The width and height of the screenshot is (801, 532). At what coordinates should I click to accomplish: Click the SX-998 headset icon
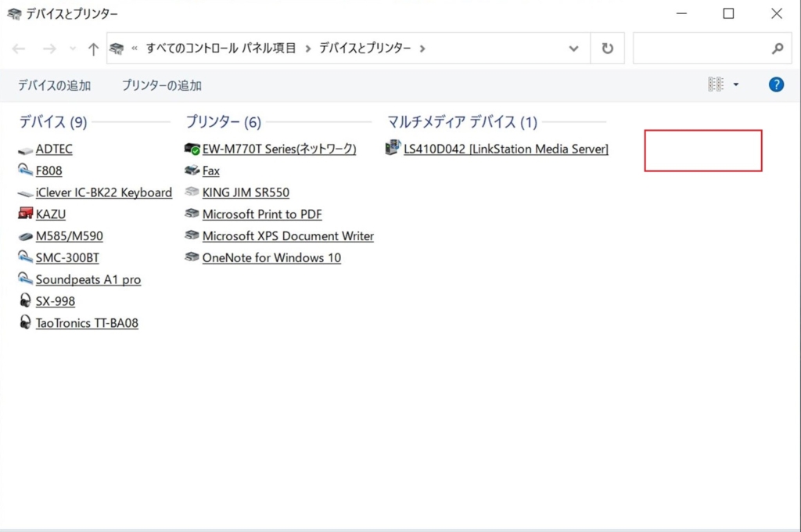click(x=25, y=301)
